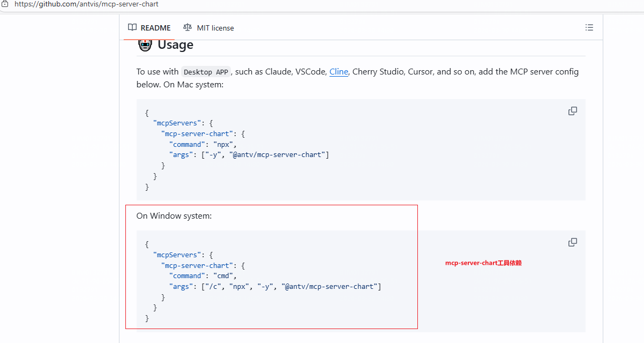
Task: Click the scales icon beside MIT license
Action: [x=187, y=28]
